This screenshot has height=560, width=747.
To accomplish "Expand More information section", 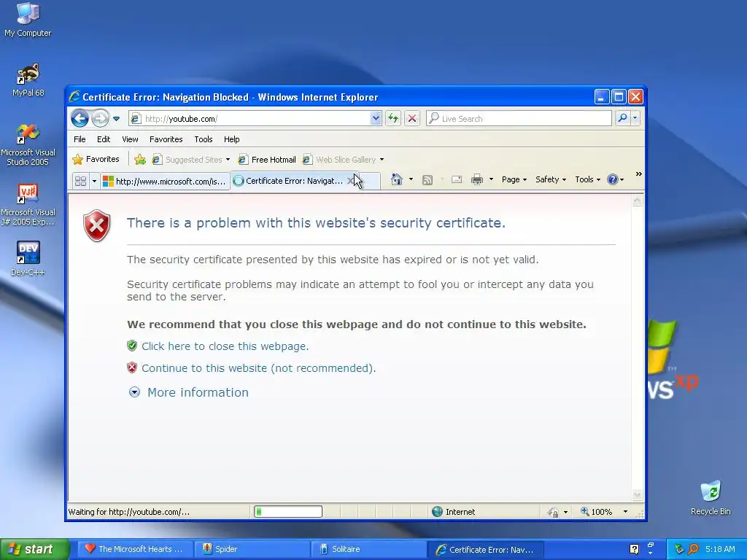I will tap(189, 392).
